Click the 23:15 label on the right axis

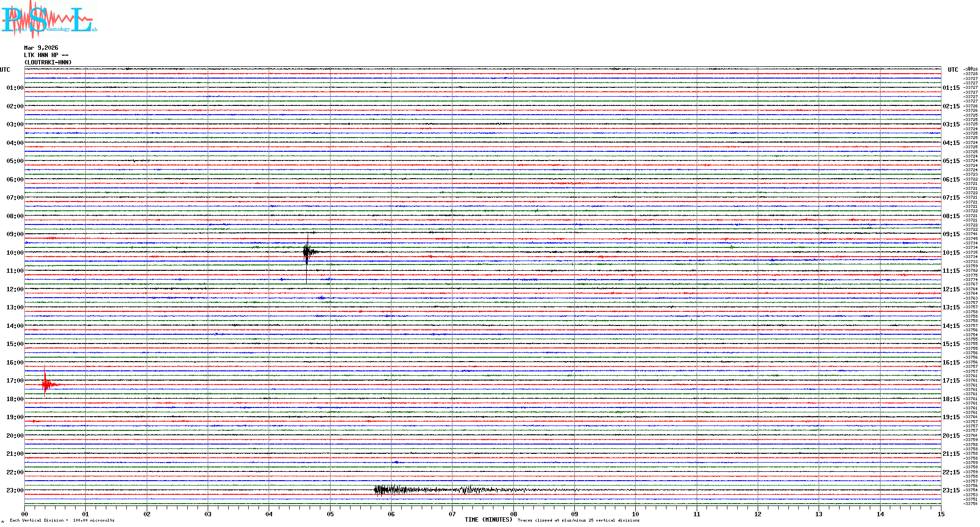pyautogui.click(x=951, y=490)
